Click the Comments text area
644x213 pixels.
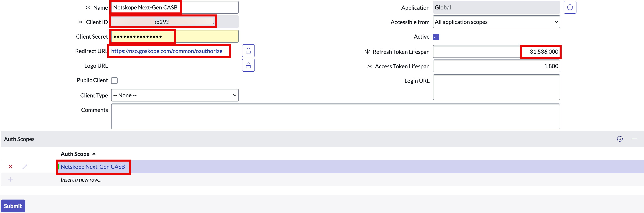[335, 117]
